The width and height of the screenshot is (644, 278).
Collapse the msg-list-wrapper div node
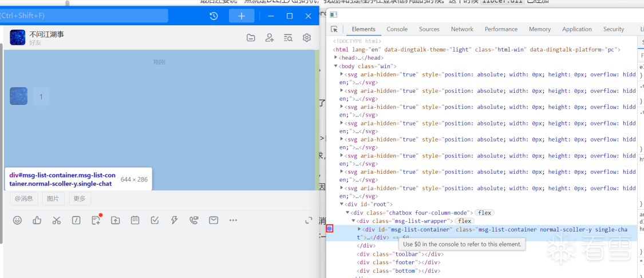click(353, 221)
